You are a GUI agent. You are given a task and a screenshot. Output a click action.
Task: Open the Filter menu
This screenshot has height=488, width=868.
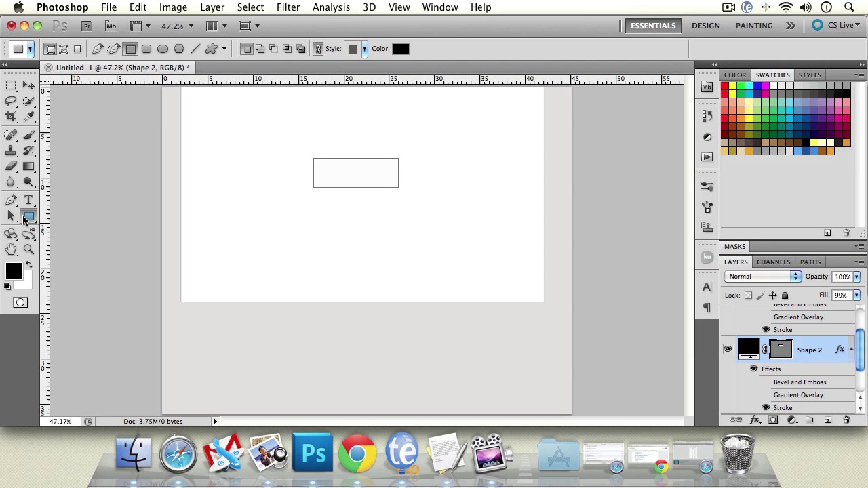click(x=288, y=7)
